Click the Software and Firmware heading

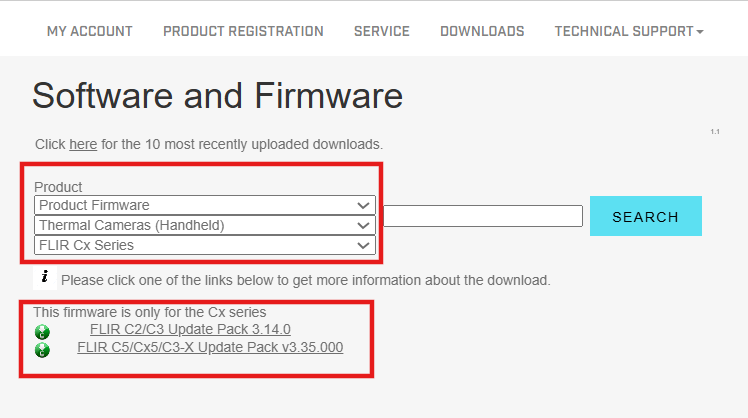pos(217,95)
